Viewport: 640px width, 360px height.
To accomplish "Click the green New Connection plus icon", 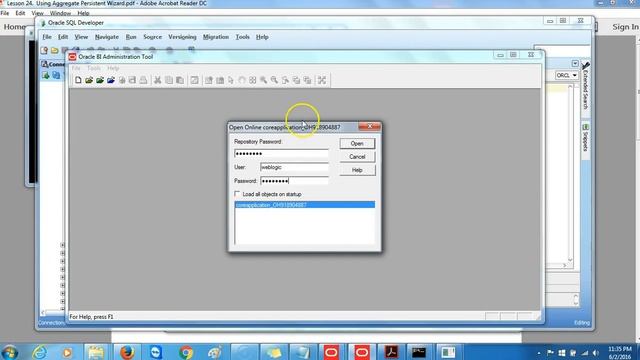I will click(45, 75).
